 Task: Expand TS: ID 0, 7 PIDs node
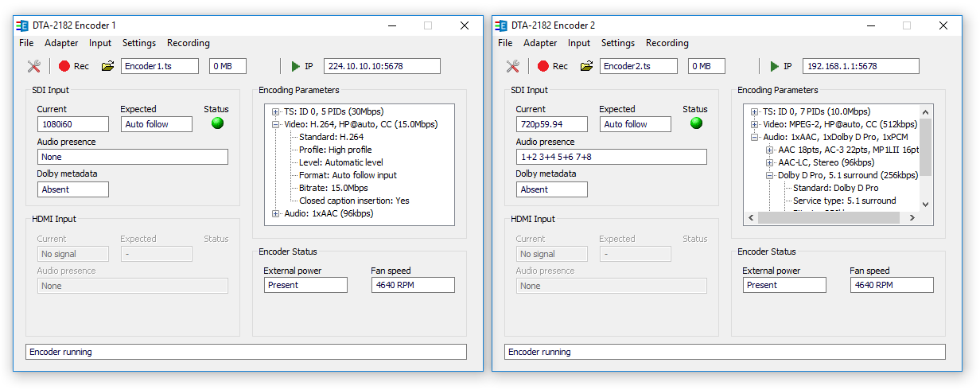coord(755,111)
